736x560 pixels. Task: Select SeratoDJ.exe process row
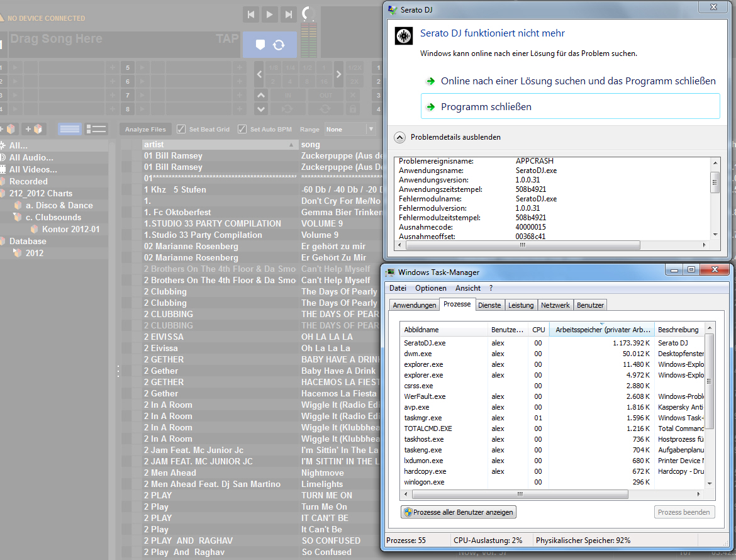pos(552,343)
